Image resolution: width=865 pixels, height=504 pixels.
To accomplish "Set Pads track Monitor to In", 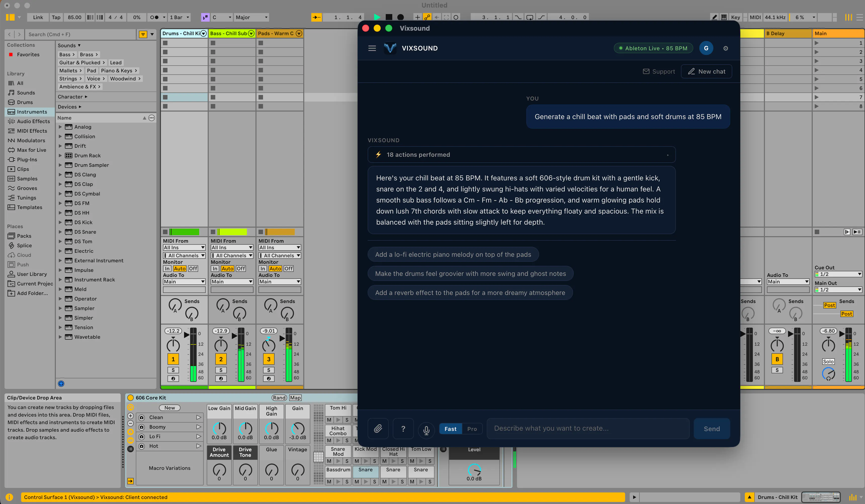I will coord(263,269).
